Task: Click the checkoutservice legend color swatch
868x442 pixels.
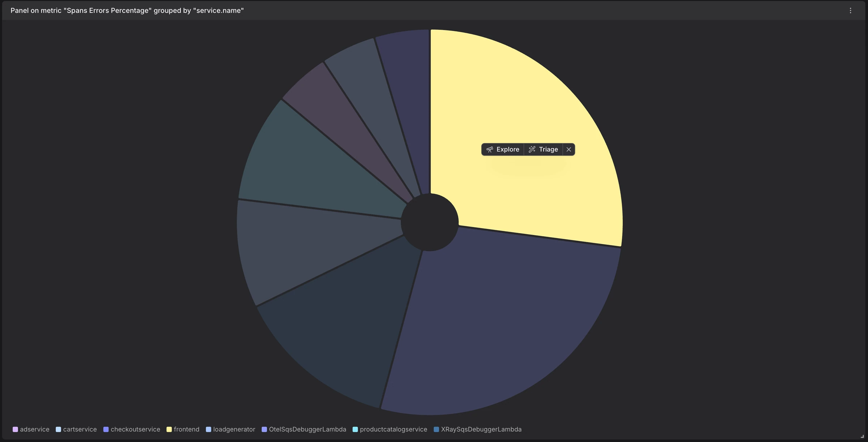Action: tap(106, 429)
